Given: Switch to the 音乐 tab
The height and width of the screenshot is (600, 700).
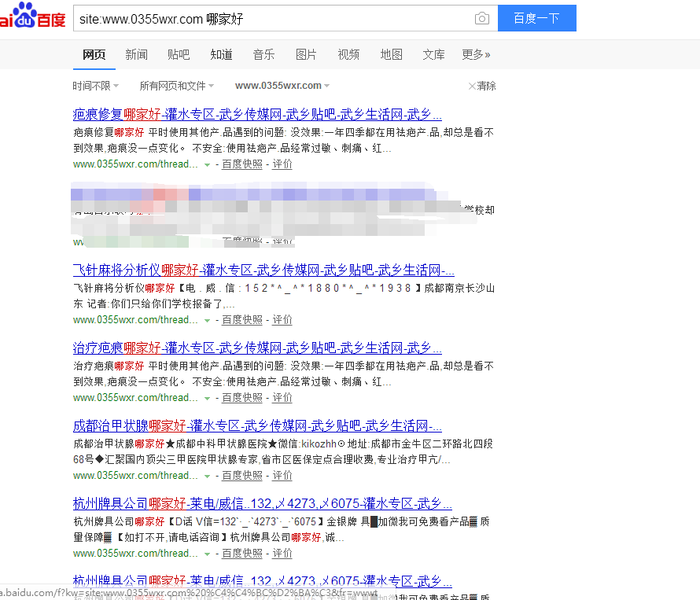Looking at the screenshot, I should click(x=263, y=54).
